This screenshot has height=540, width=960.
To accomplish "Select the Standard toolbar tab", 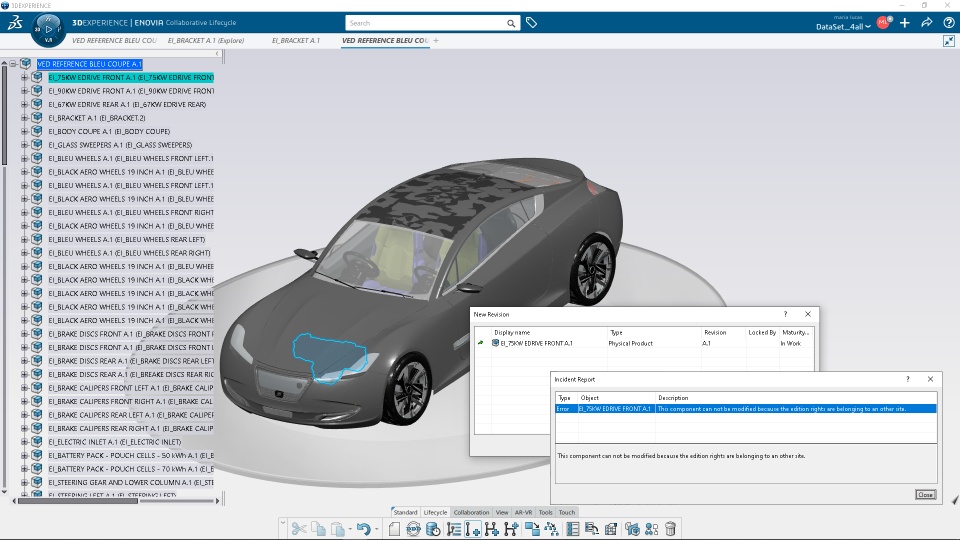I will pos(405,512).
